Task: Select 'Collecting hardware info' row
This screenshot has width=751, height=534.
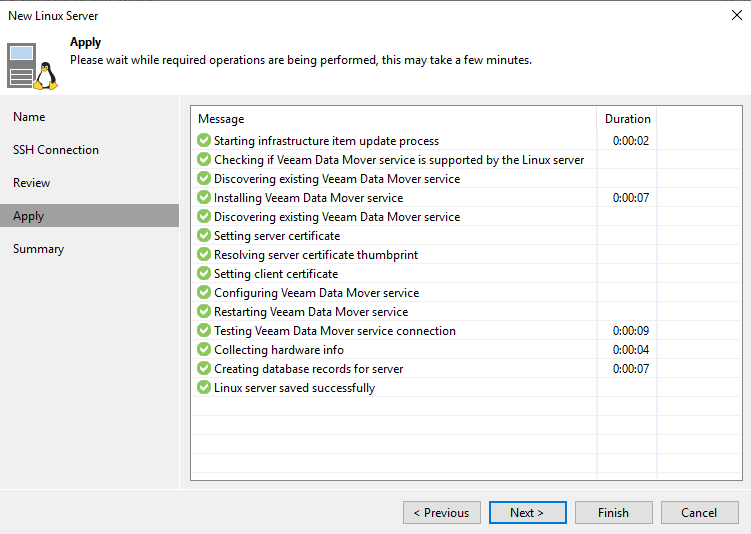Action: coord(467,350)
